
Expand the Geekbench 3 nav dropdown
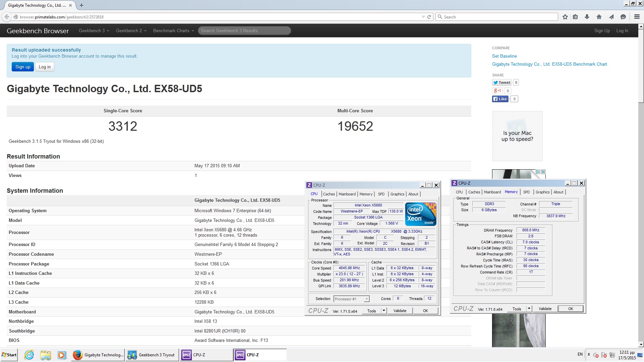point(94,31)
